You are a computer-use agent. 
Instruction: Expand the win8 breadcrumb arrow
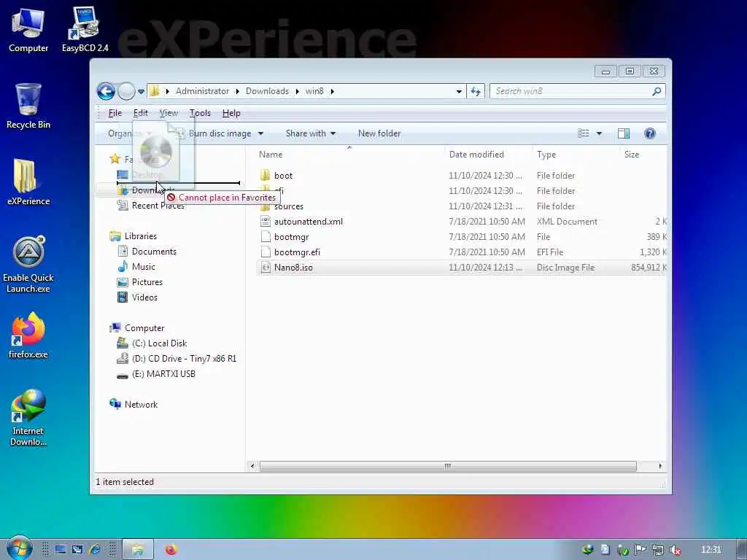[332, 91]
